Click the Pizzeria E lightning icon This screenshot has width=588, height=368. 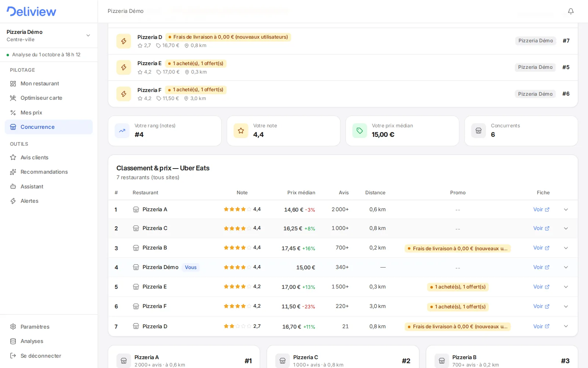pyautogui.click(x=124, y=67)
